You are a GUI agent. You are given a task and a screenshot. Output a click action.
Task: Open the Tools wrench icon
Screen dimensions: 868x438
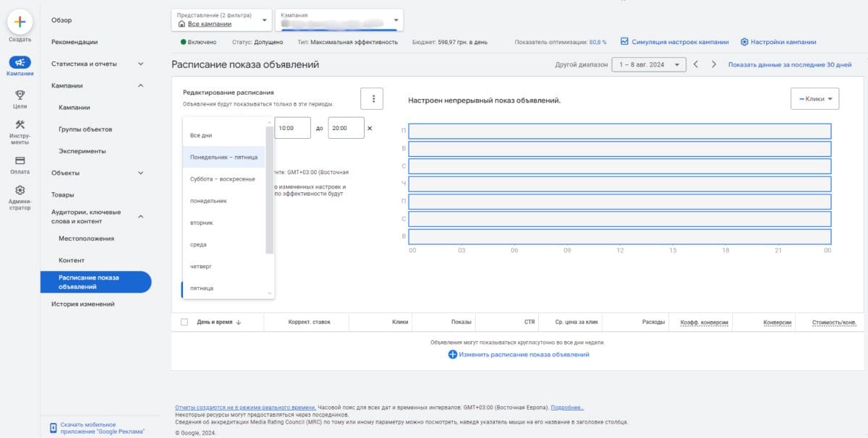[20, 124]
